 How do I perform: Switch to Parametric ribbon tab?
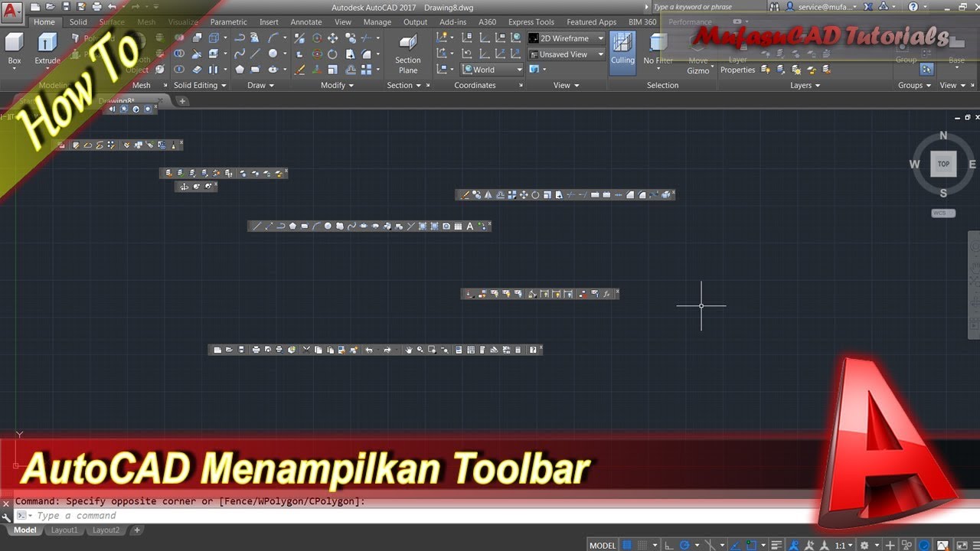point(228,22)
